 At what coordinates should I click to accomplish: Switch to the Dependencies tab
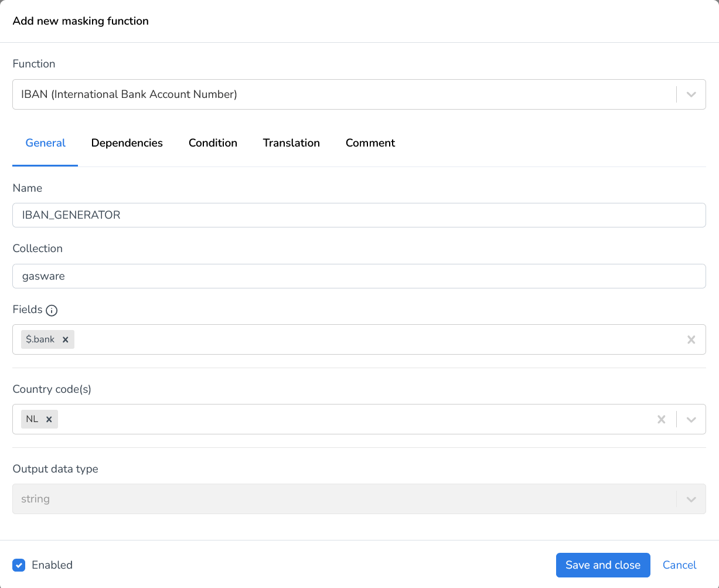click(x=127, y=143)
